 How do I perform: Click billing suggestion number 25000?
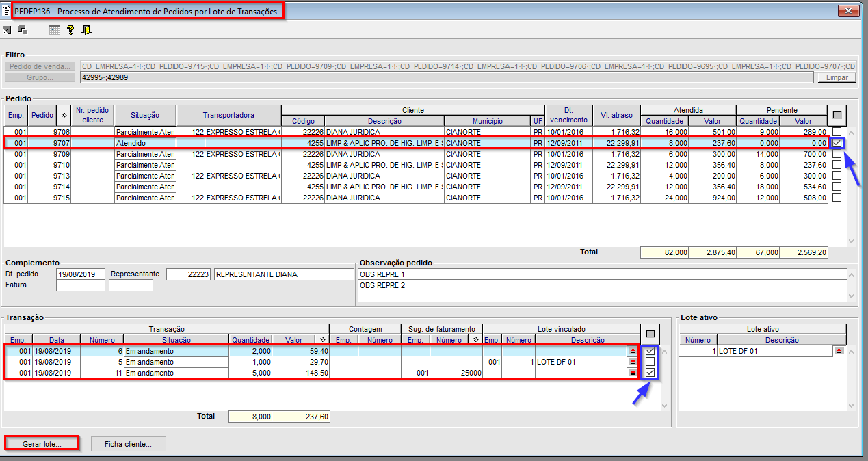[458, 373]
